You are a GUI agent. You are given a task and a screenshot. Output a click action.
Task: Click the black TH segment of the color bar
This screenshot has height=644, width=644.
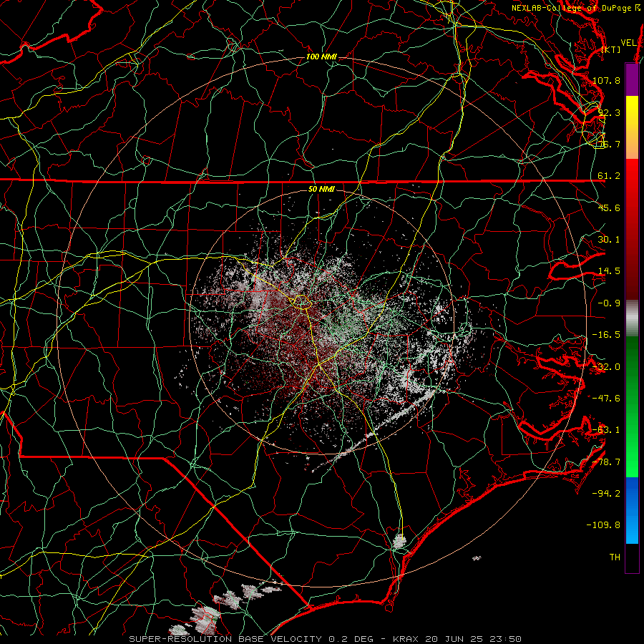coord(632,557)
